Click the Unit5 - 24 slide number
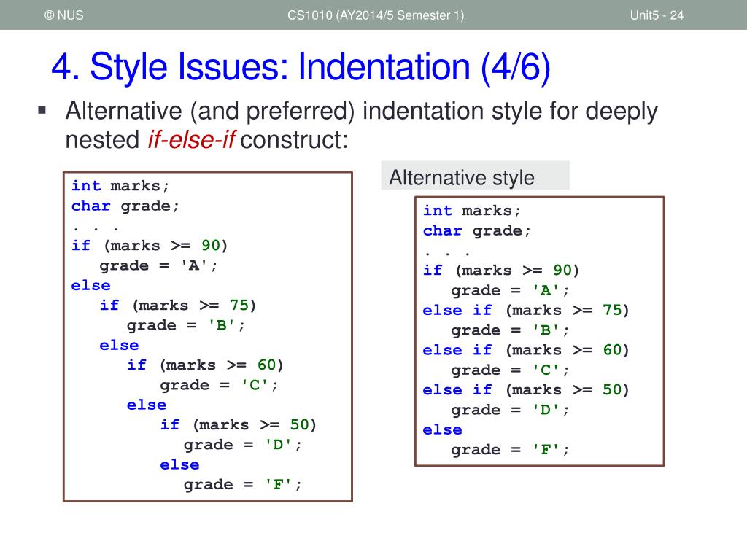 tap(657, 15)
